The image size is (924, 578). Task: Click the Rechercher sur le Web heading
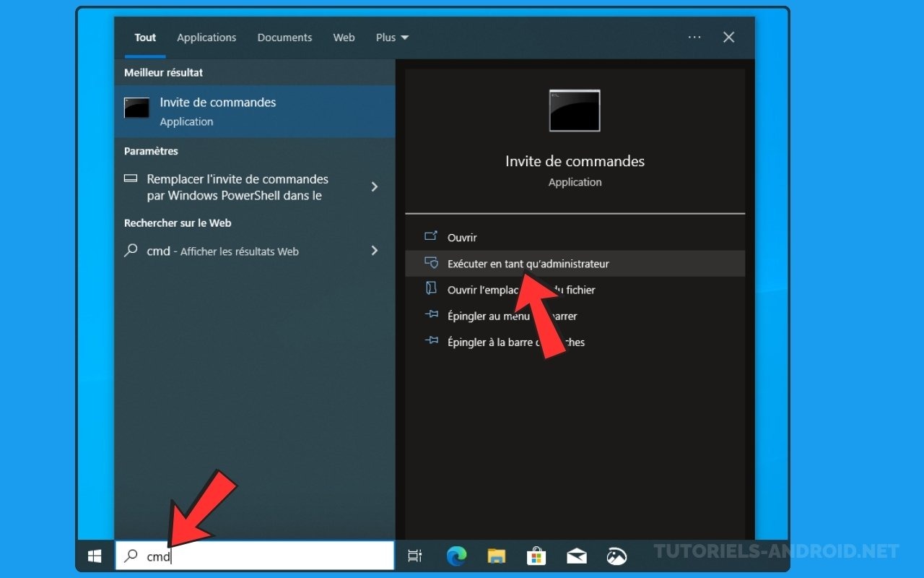[x=178, y=223]
